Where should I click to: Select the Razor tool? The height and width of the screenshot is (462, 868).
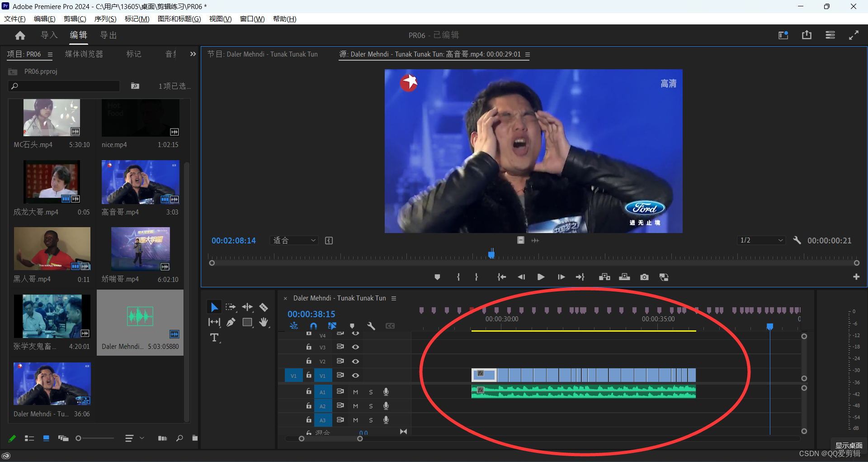click(x=264, y=307)
